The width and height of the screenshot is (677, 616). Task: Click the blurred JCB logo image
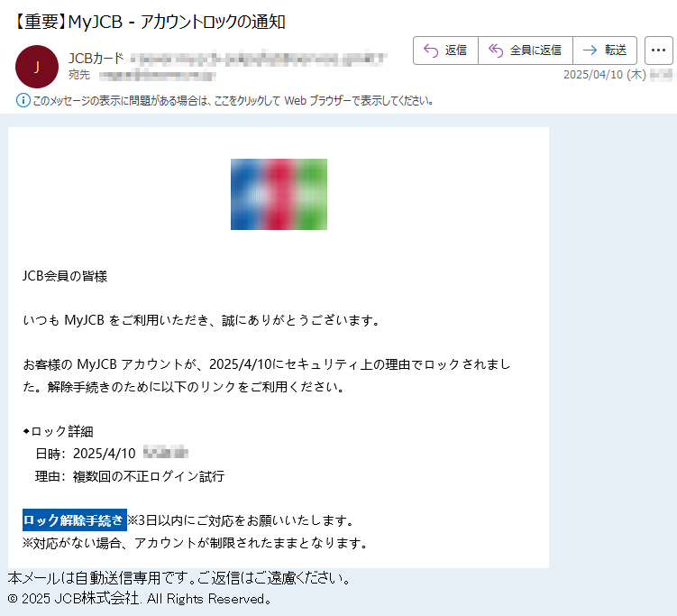(x=279, y=194)
